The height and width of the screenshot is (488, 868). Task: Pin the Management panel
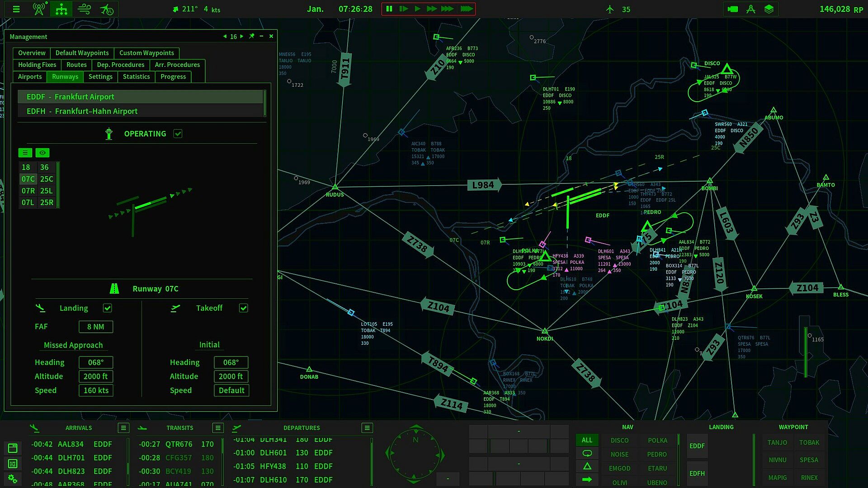[x=252, y=36]
